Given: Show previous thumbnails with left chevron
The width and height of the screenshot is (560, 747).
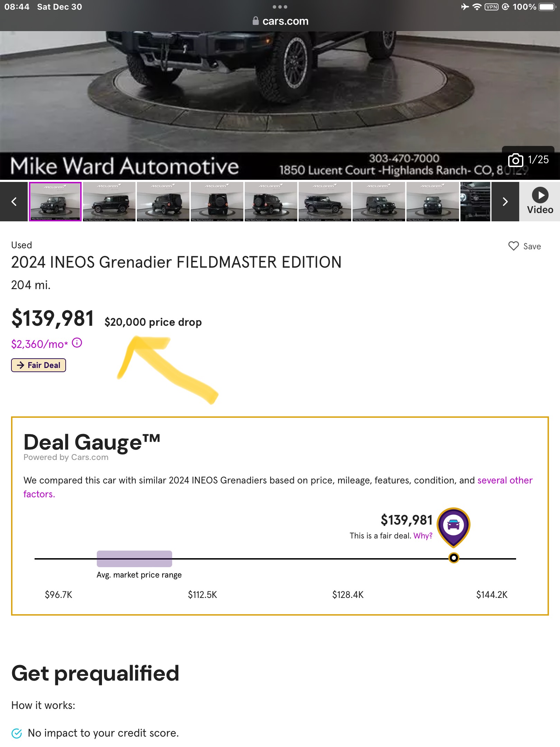Looking at the screenshot, I should 14,202.
